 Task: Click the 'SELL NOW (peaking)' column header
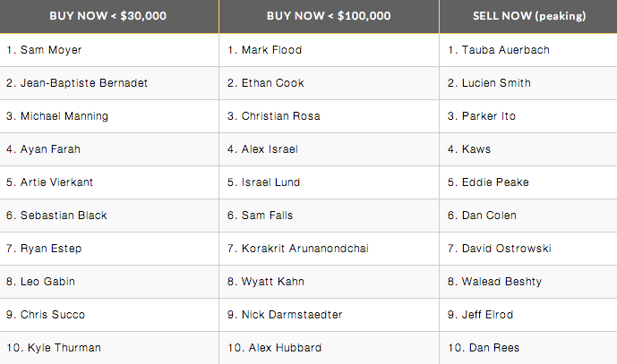click(x=527, y=17)
